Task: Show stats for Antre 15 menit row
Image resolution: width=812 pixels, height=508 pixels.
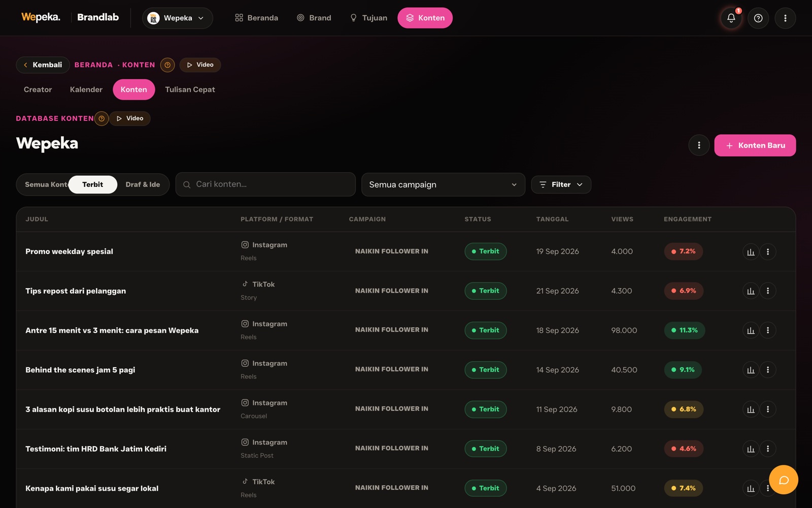Action: click(751, 330)
